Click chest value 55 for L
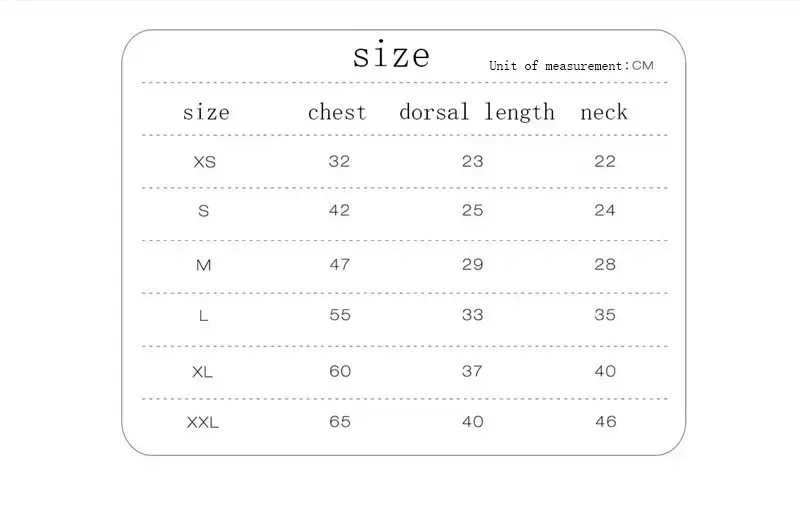 (x=340, y=315)
